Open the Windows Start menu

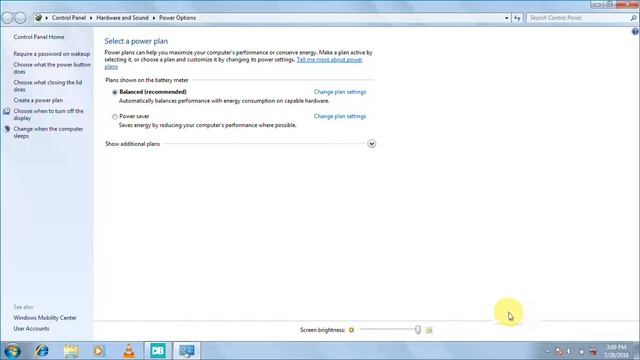coord(12,351)
